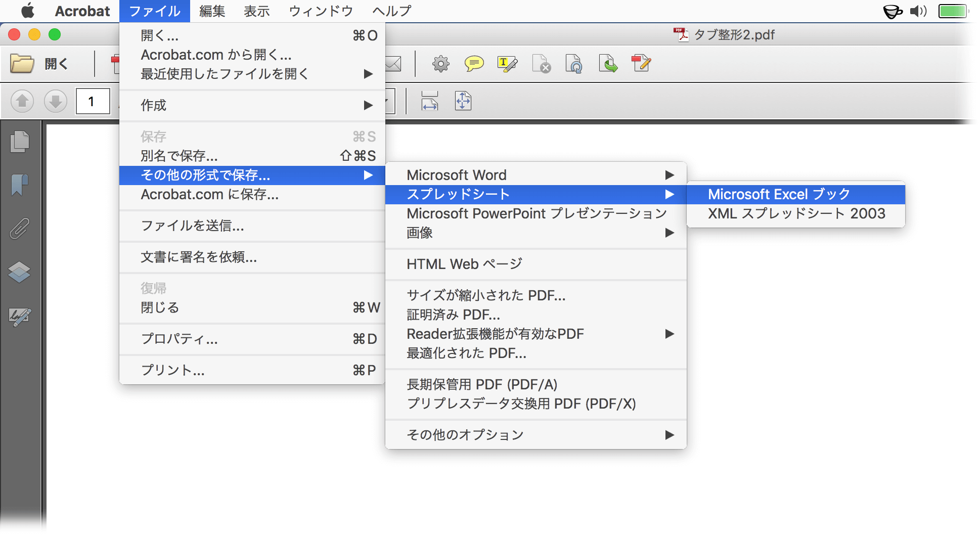Expand the 作成 submenu

252,105
